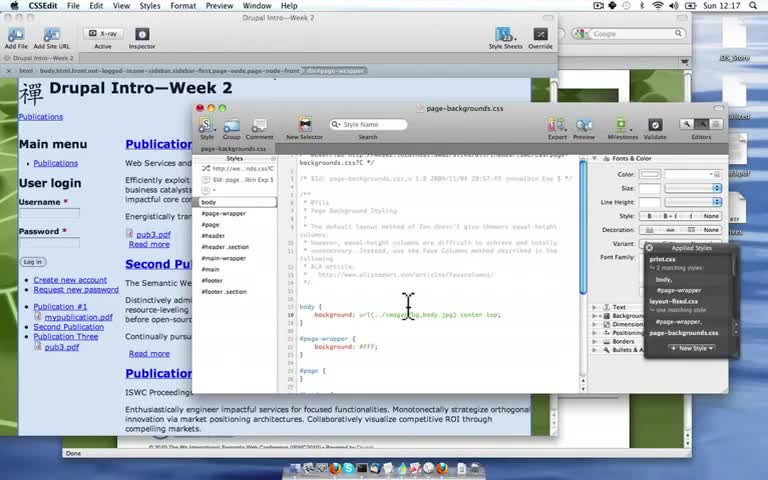Select the source-only Editors button
This screenshot has height=480, width=768.
coord(716,124)
